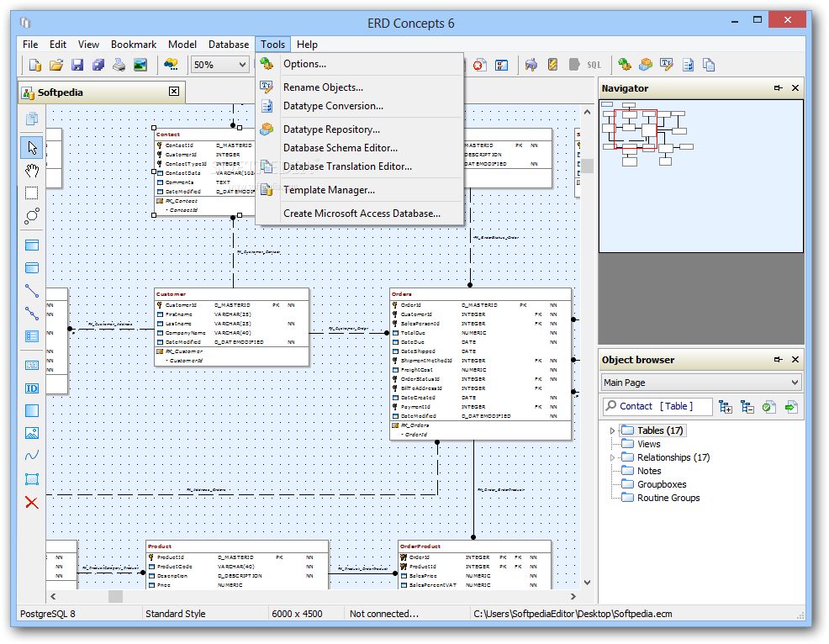Click the Datatype Conversion toolbar icon

point(688,65)
